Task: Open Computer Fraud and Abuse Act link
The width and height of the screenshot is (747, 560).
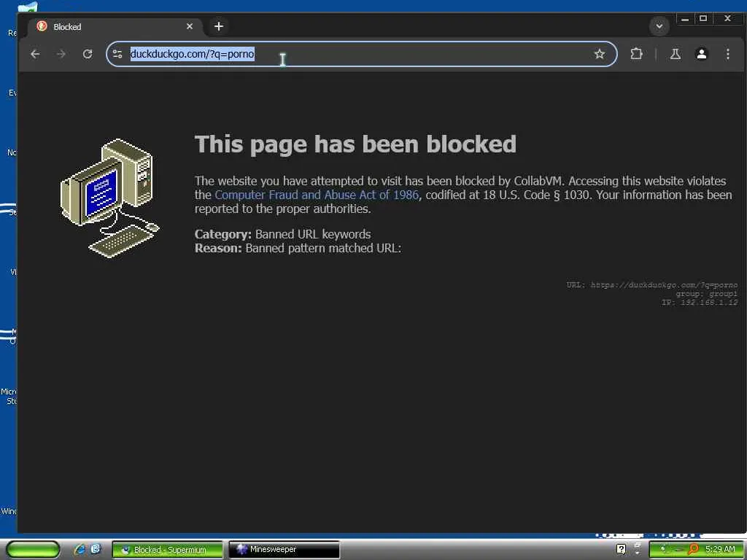Action: pyautogui.click(x=317, y=195)
